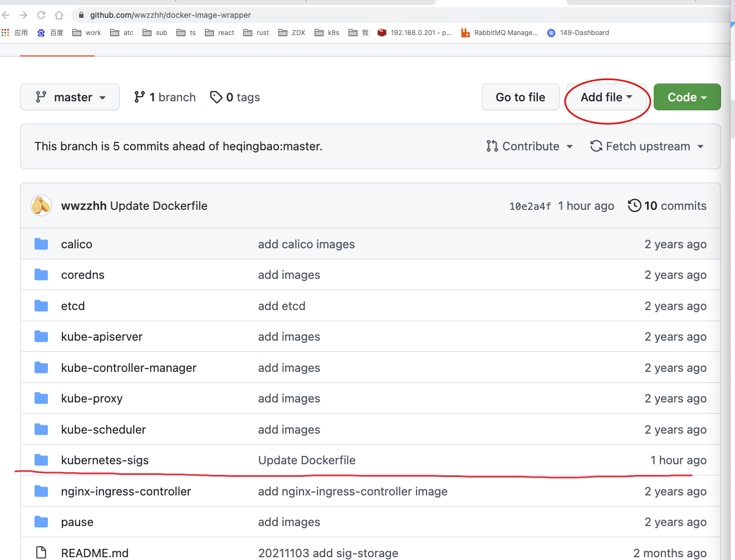Expand the Contribute dropdown
This screenshot has width=735, height=560.
pos(530,146)
